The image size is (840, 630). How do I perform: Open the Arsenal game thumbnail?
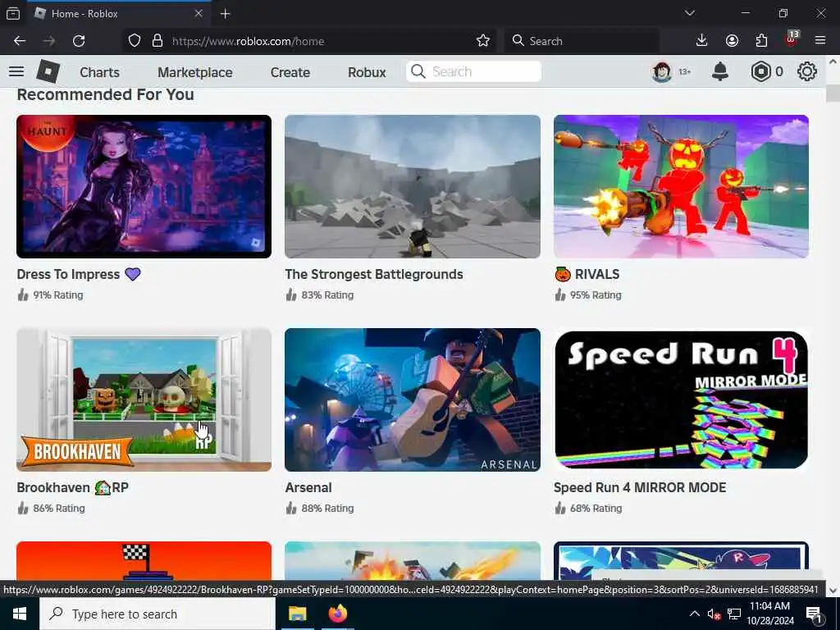click(413, 399)
